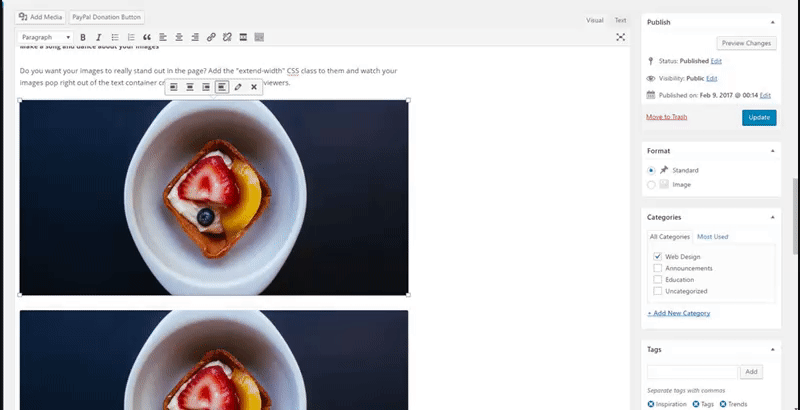Click the Insert/edit link icon
Image resolution: width=800 pixels, height=410 pixels.
point(211,37)
